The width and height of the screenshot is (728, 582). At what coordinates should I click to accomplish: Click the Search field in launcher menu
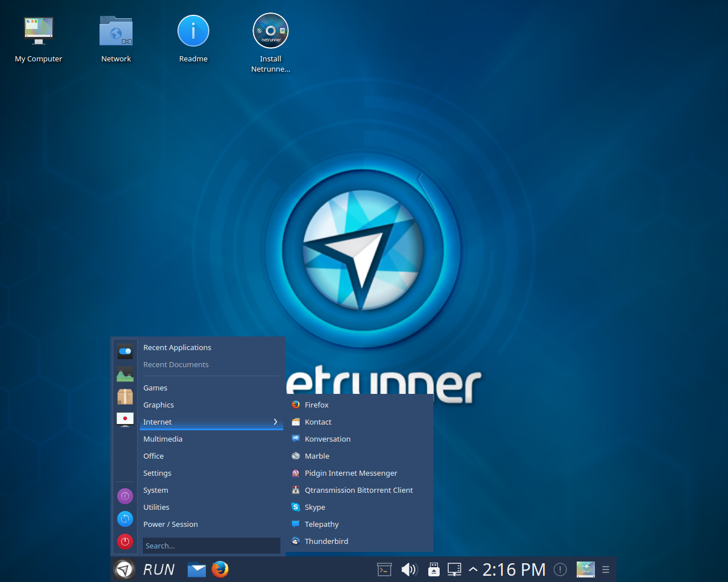[212, 546]
